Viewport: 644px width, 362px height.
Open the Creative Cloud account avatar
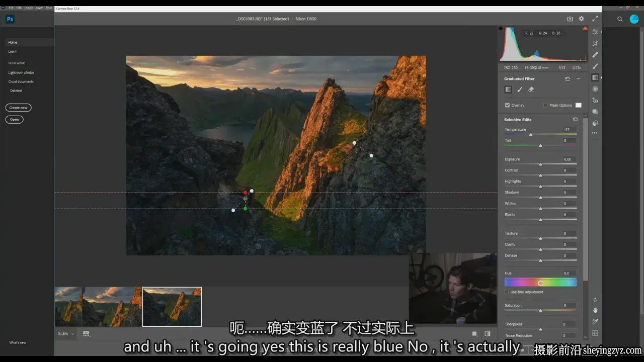[634, 19]
